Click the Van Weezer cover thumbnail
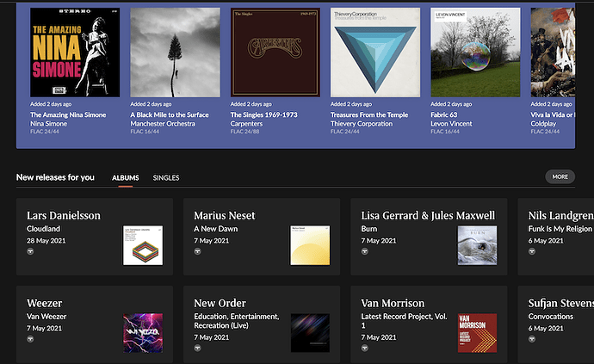The image size is (594, 364). click(143, 332)
